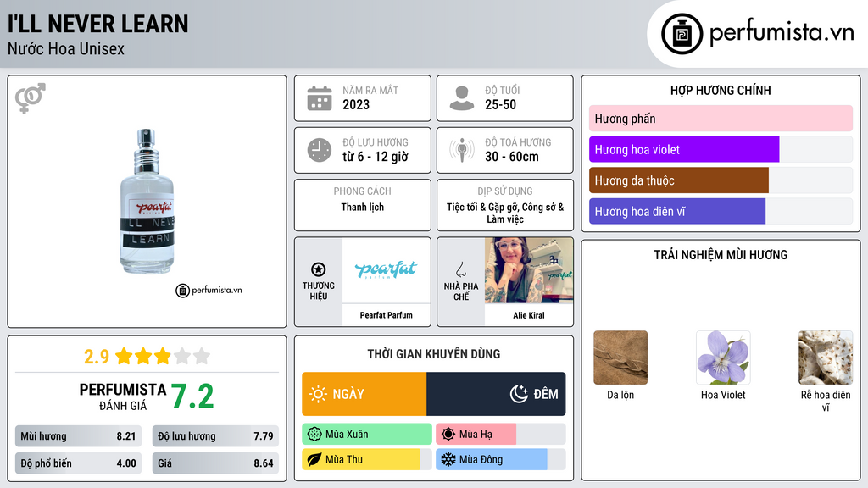Click the HỢP HƯƠNG CHÍNH heading
The height and width of the screenshot is (488, 868).
[x=721, y=90]
